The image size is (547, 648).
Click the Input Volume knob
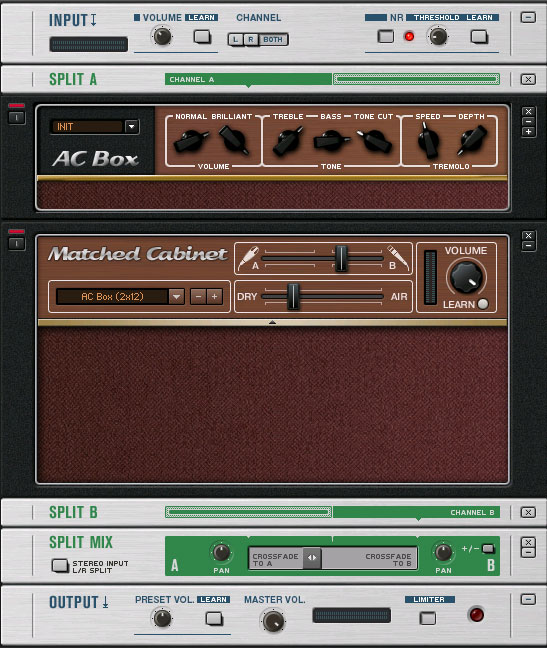[x=162, y=36]
